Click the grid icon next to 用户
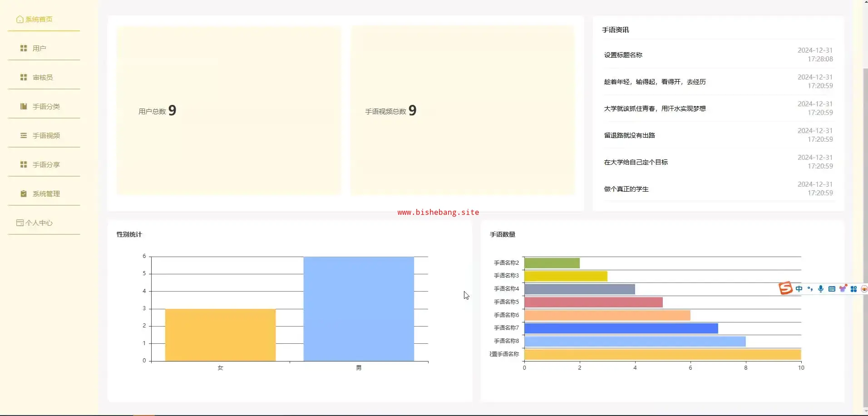This screenshot has width=868, height=416. coord(24,48)
